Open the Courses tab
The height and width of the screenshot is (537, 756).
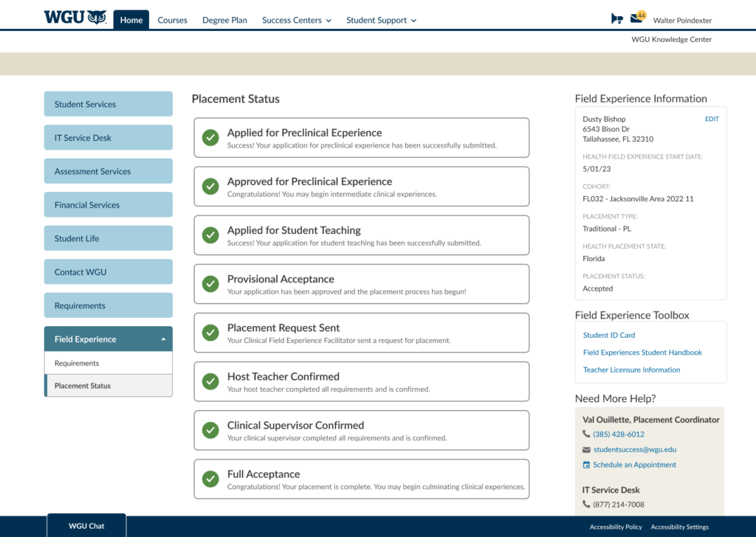pos(172,21)
